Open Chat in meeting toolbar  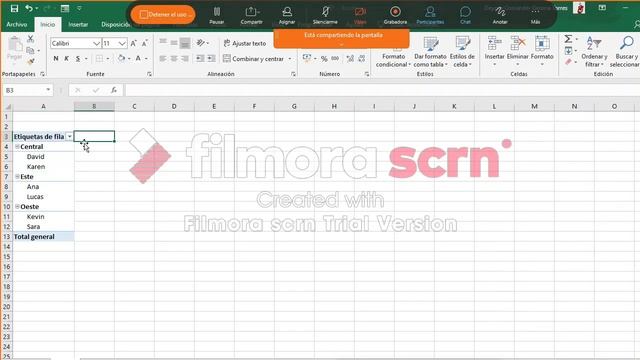[x=465, y=15]
